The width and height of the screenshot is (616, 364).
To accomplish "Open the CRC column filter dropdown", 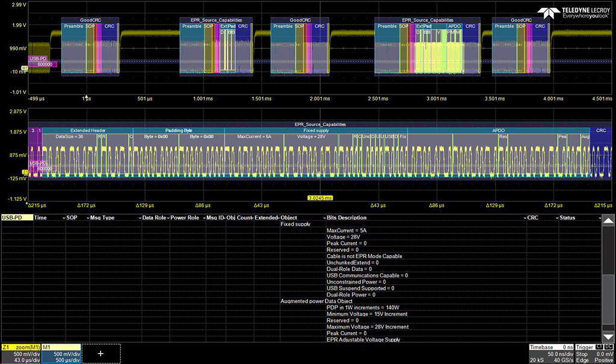I will click(556, 218).
